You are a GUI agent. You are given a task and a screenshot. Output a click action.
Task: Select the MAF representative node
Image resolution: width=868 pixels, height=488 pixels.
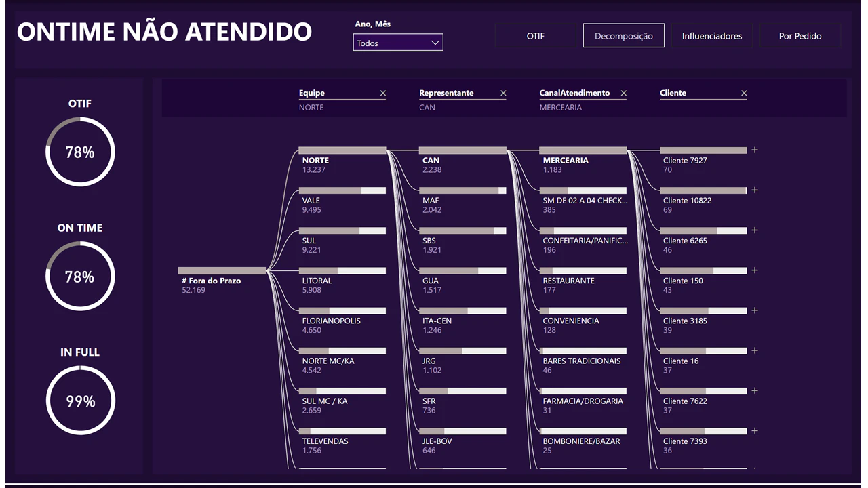462,200
